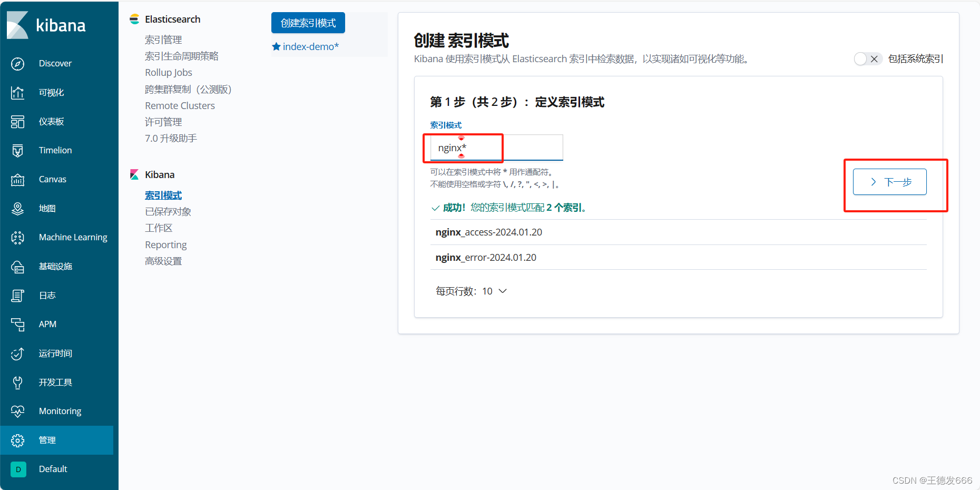
Task: Open Discover via compass icon
Action: [17, 64]
